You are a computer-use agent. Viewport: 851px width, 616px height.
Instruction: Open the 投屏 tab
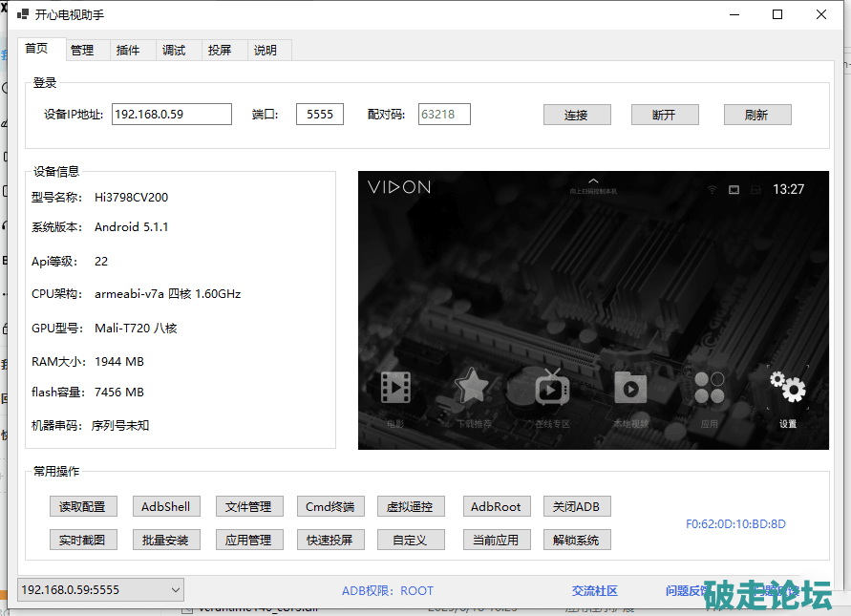click(220, 51)
